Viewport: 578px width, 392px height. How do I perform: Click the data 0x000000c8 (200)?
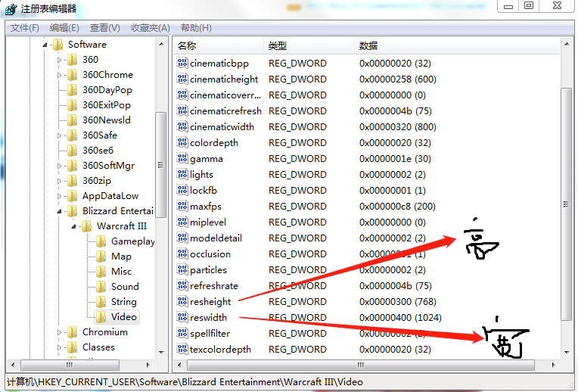coord(397,206)
